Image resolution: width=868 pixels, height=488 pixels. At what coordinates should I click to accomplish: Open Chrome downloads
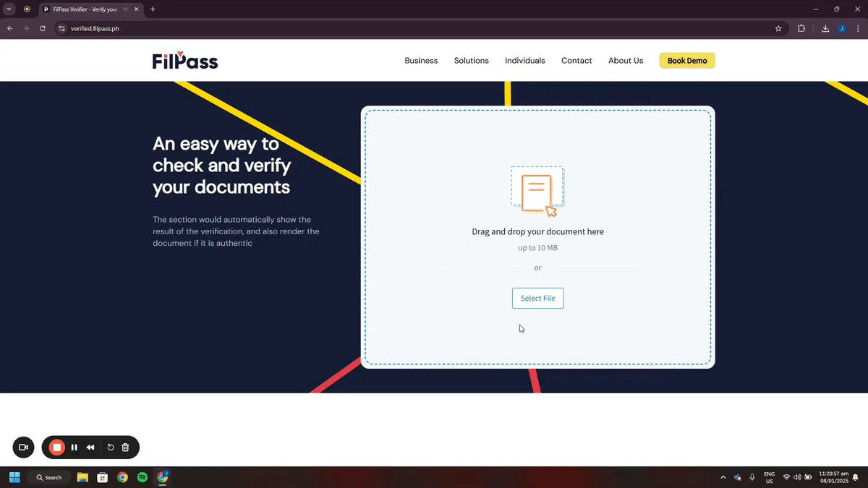(825, 28)
